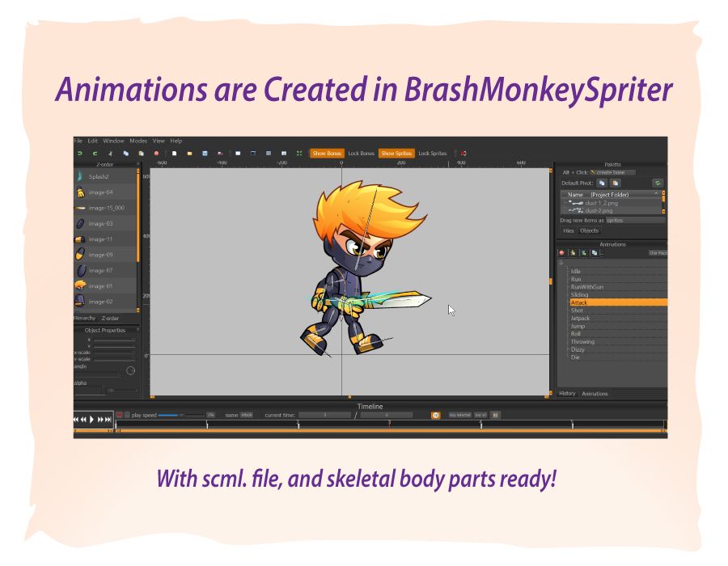Viewport: 728px width, 566px height.
Task: Switch to the Z-order tab
Action: pos(110,319)
